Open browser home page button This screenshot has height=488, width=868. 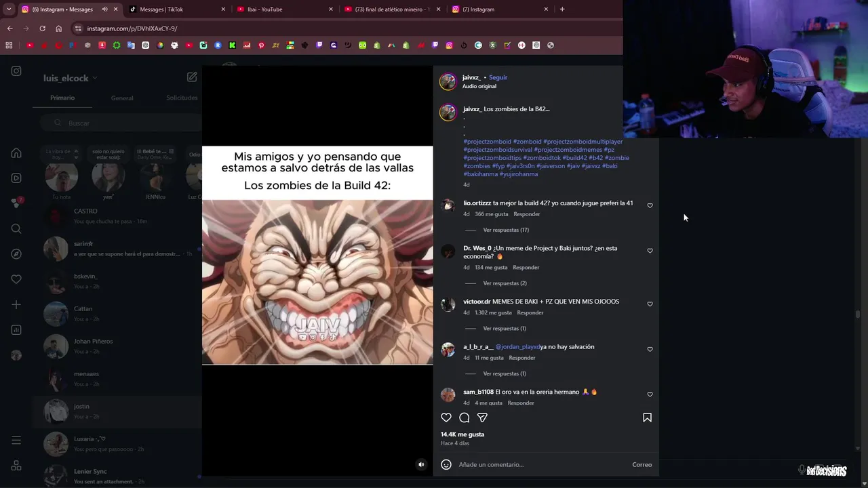(58, 28)
